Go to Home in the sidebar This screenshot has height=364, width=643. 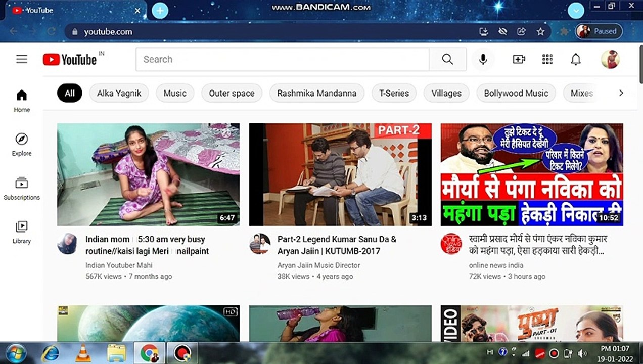[22, 101]
